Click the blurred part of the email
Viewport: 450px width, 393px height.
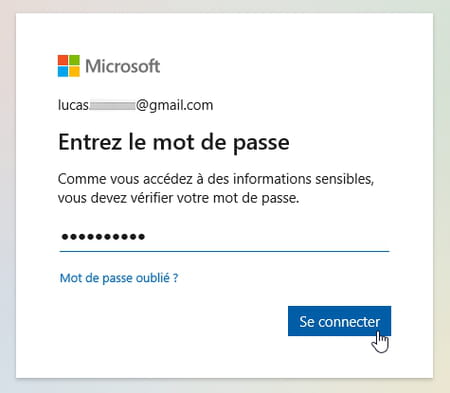pyautogui.click(x=112, y=106)
